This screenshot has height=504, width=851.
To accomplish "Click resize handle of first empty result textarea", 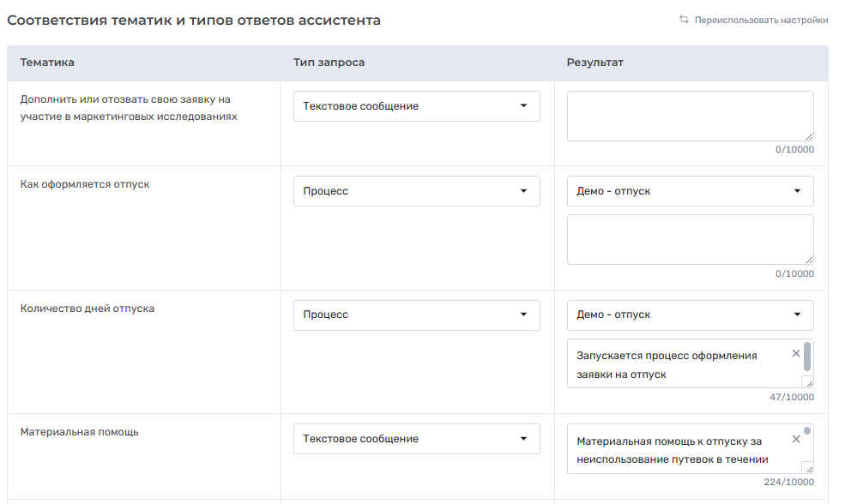I will (x=809, y=137).
